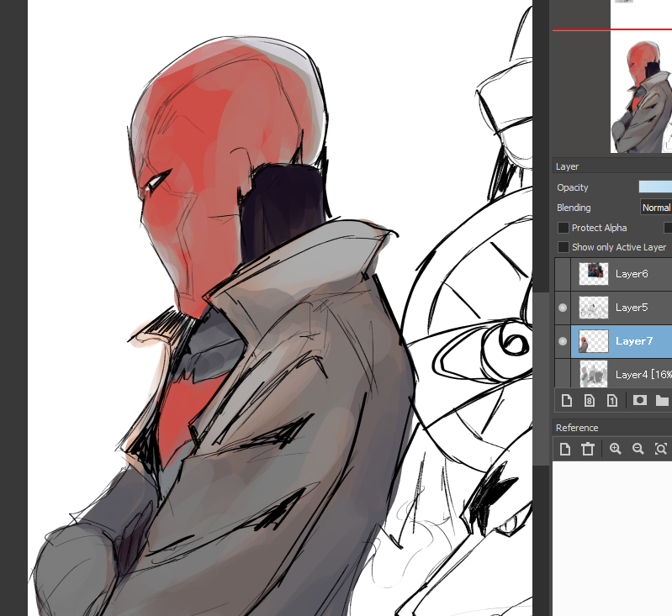Fit reference image to panel view
This screenshot has width=672, height=616.
(x=661, y=449)
